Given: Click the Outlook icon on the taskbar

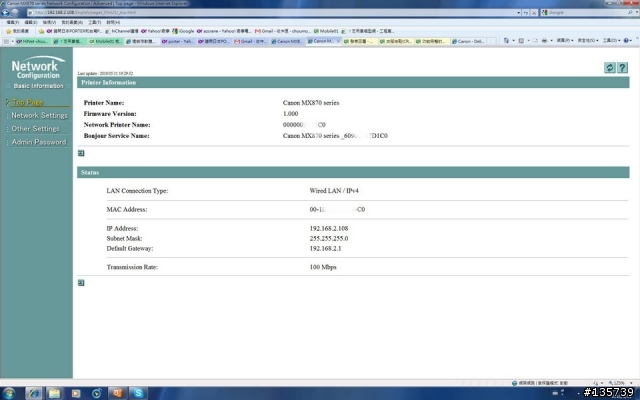Looking at the screenshot, I should click(x=117, y=393).
